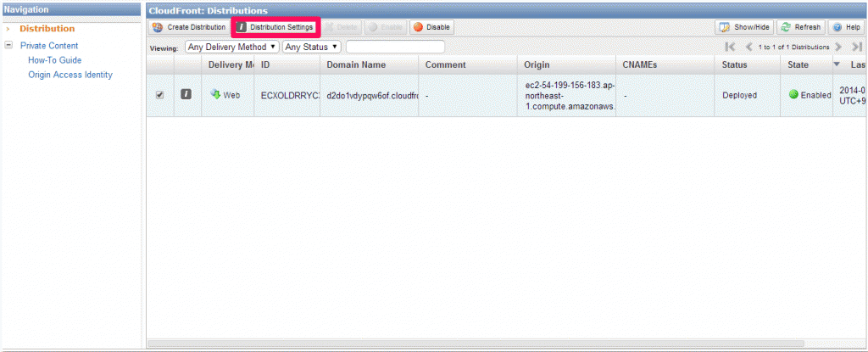Sort by the Status column header
The height and width of the screenshot is (352, 868).
point(748,64)
